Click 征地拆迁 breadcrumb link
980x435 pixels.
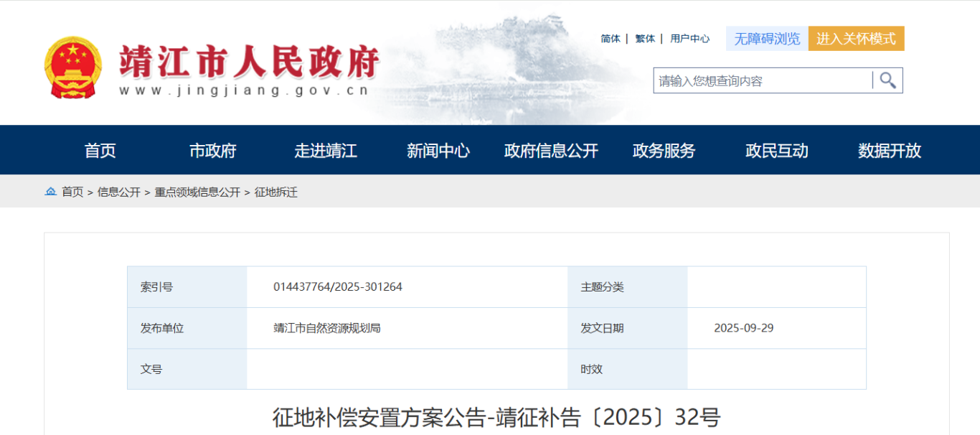pyautogui.click(x=275, y=192)
